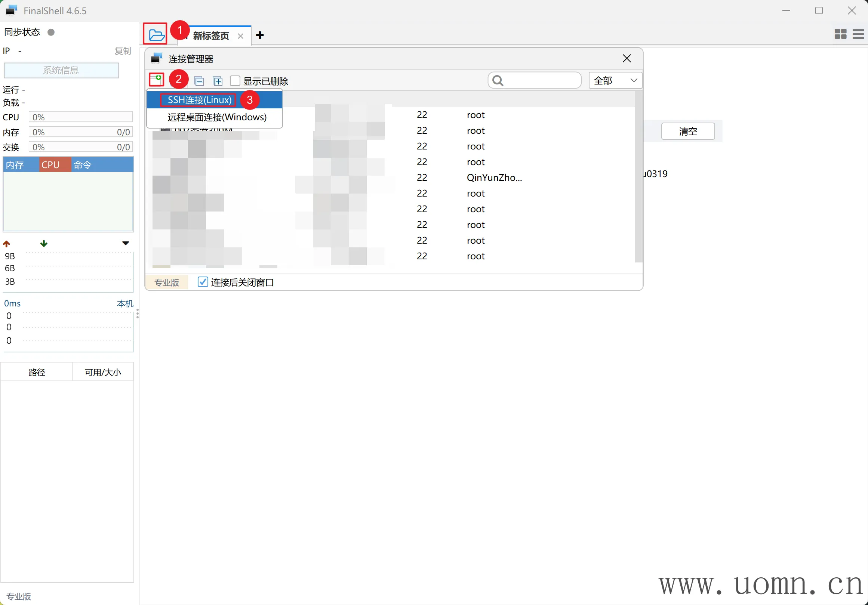
Task: Click the 清空 button
Action: [x=687, y=132]
